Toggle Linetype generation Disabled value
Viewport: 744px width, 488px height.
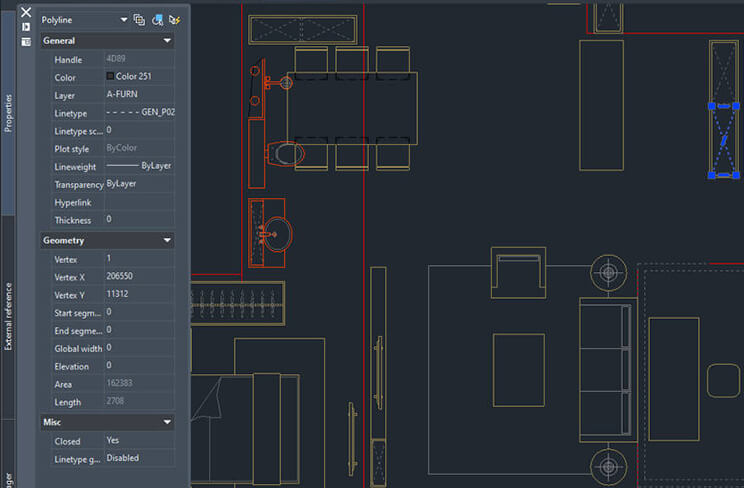(x=139, y=459)
